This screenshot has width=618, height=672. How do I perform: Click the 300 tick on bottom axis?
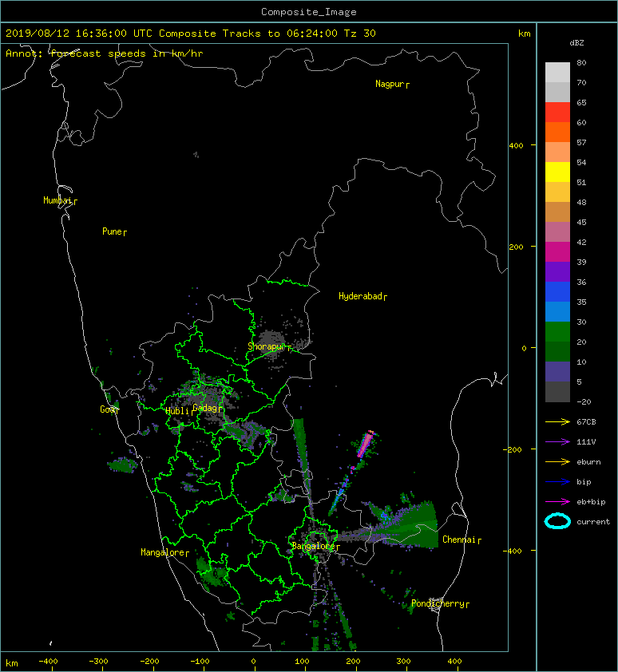[403, 662]
